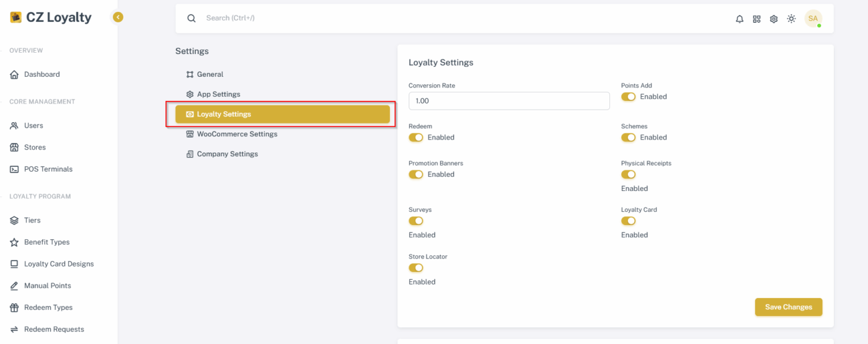
Task: Click the General settings icon
Action: tap(190, 74)
